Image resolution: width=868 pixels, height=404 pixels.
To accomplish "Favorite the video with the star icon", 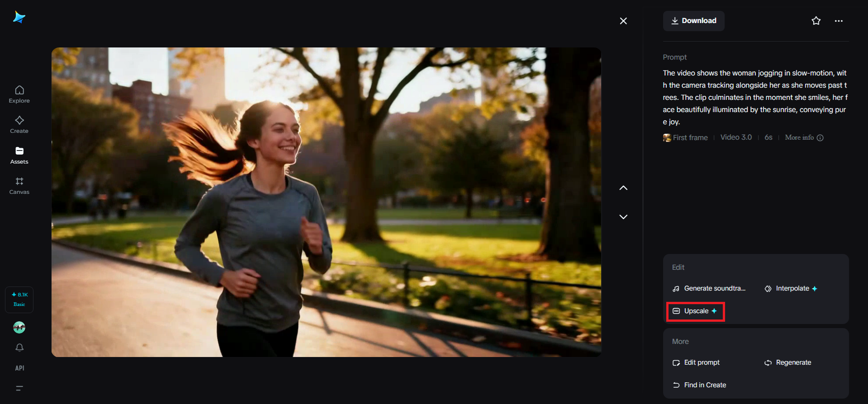I will [x=816, y=21].
